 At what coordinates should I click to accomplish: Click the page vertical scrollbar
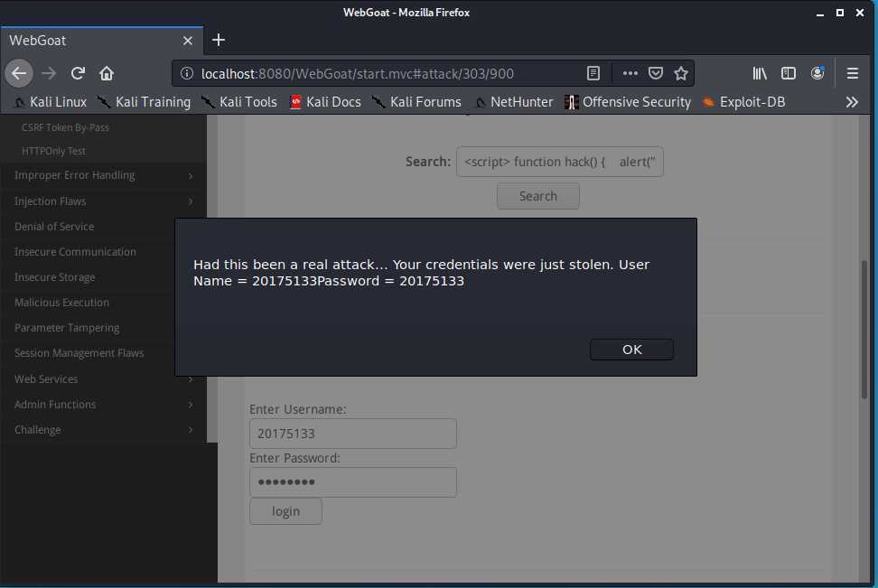(x=865, y=330)
